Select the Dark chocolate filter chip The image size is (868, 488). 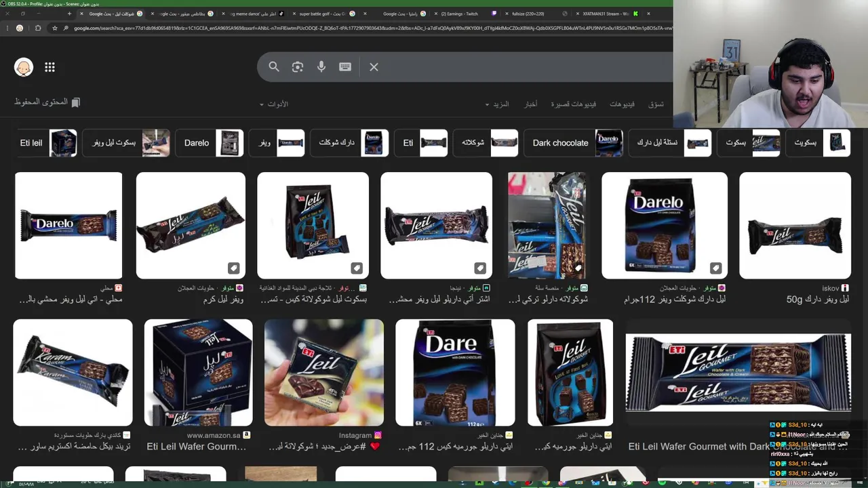point(574,143)
